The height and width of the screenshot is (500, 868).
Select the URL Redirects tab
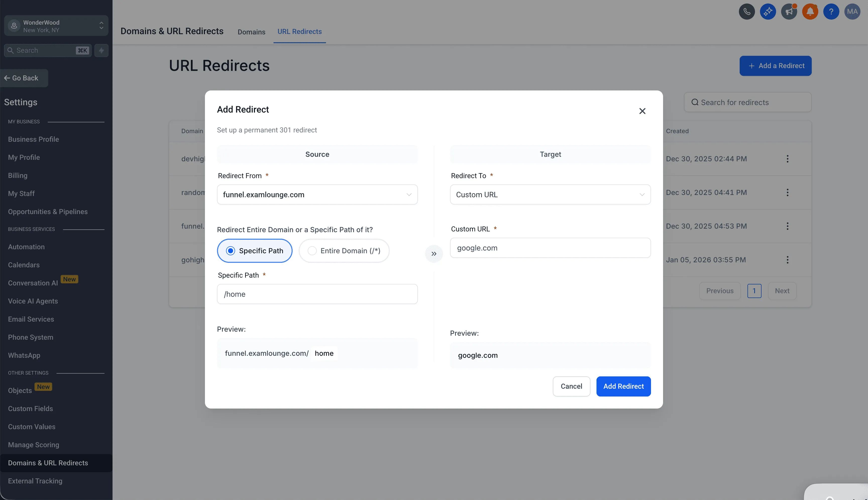point(299,32)
